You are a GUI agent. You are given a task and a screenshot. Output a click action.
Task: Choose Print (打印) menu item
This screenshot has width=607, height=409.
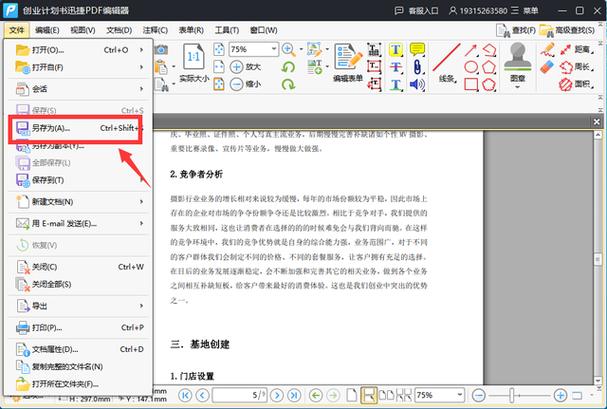77,328
